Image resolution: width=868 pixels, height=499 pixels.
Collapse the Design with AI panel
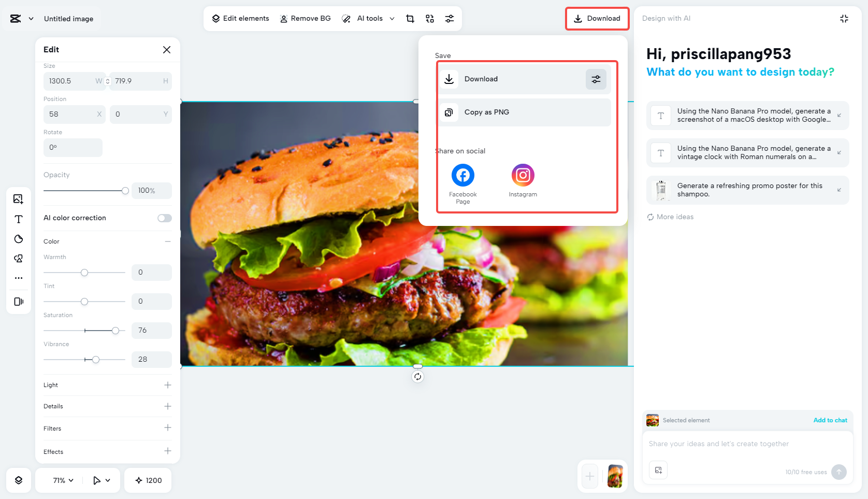844,19
